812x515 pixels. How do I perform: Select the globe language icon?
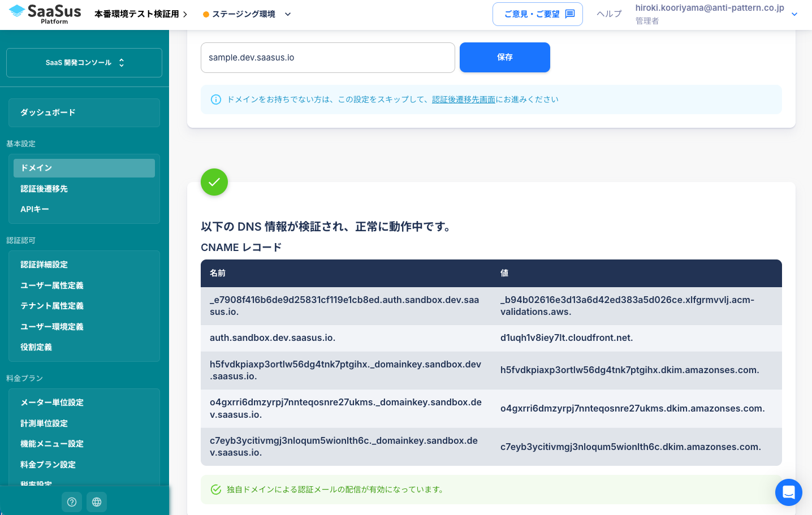[x=96, y=502]
